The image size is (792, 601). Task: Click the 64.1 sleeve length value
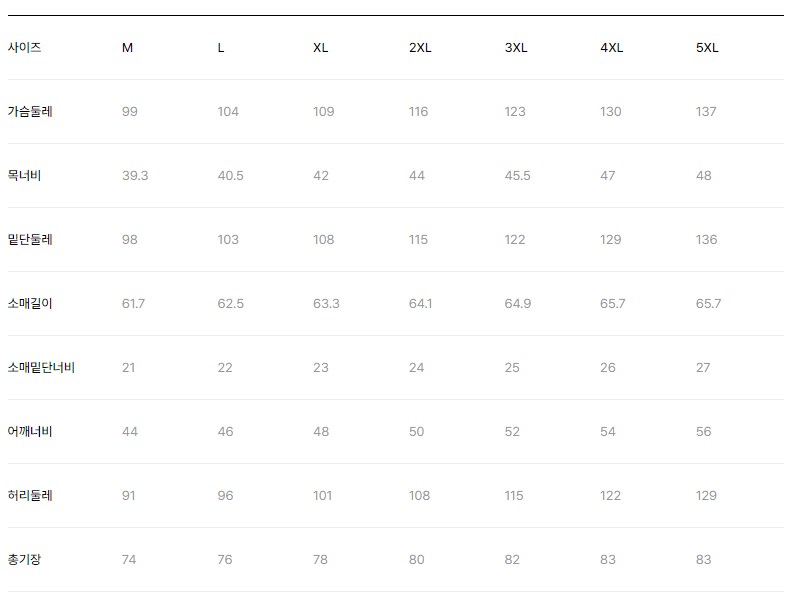coord(420,304)
